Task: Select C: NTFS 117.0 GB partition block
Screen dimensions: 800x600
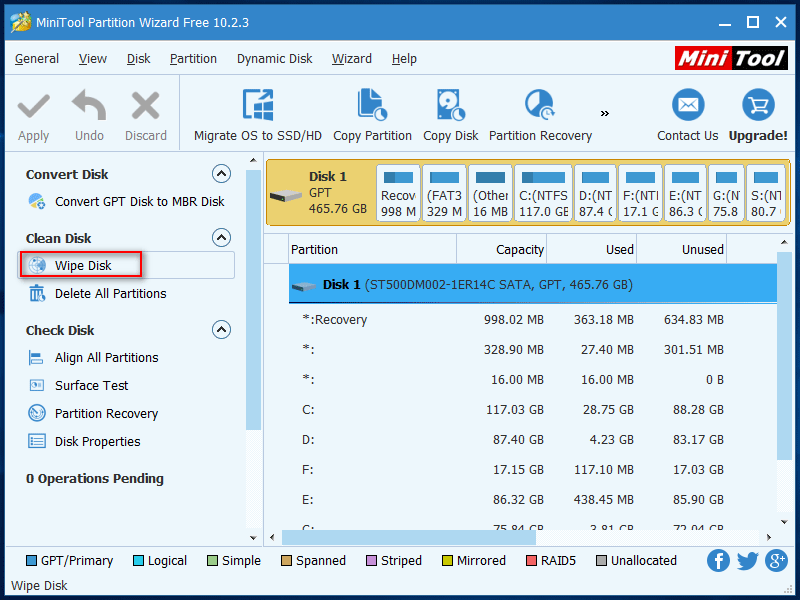Action: point(543,193)
